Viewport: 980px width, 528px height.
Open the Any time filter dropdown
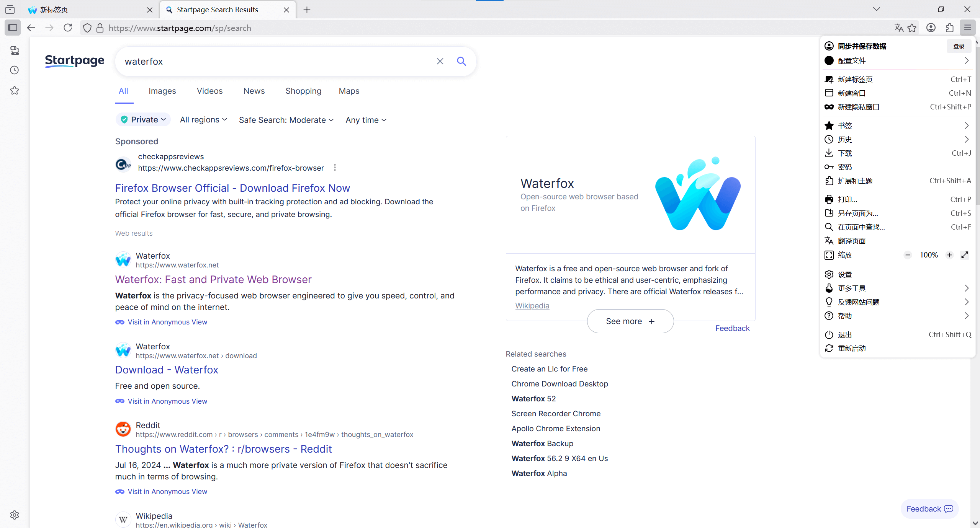(366, 120)
